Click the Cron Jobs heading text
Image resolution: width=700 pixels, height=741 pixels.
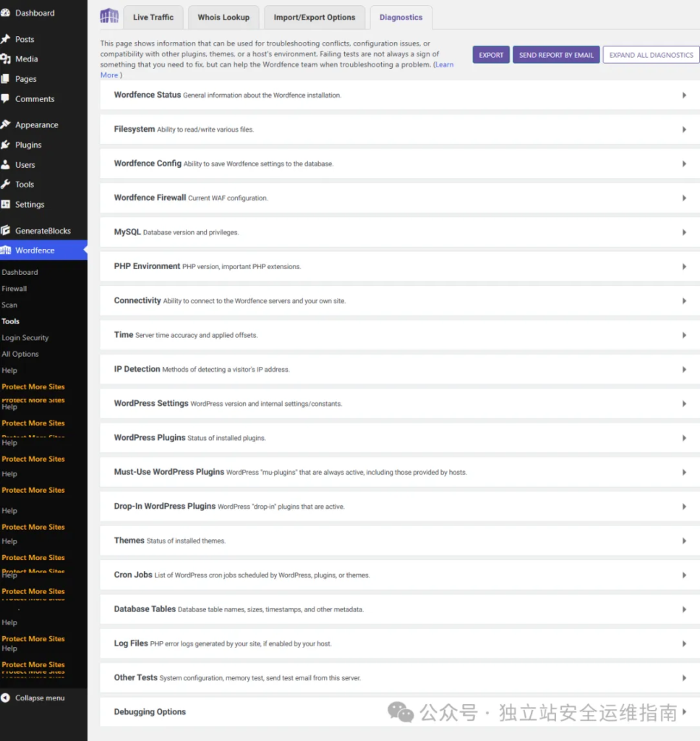133,575
